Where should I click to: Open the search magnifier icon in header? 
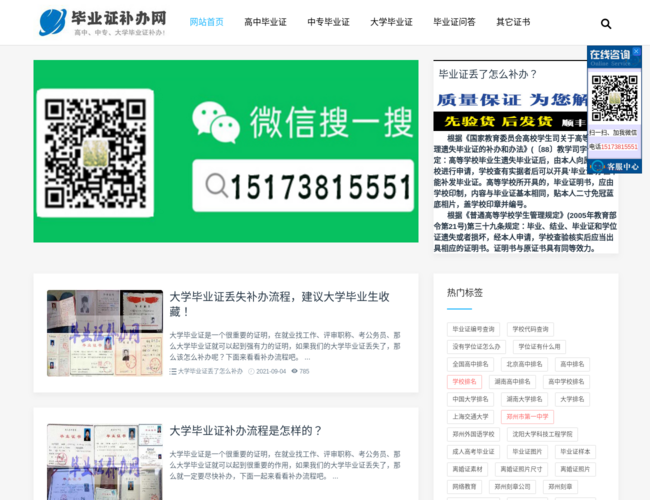click(x=606, y=24)
